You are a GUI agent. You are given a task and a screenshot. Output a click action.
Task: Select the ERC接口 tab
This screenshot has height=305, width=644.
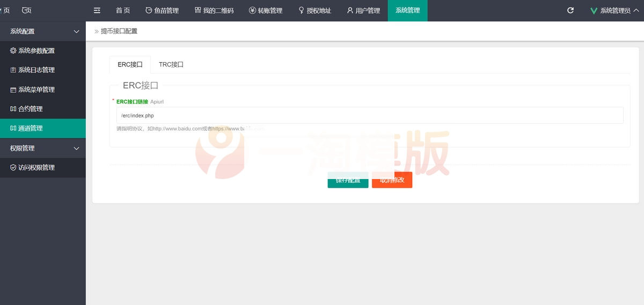coord(130,64)
